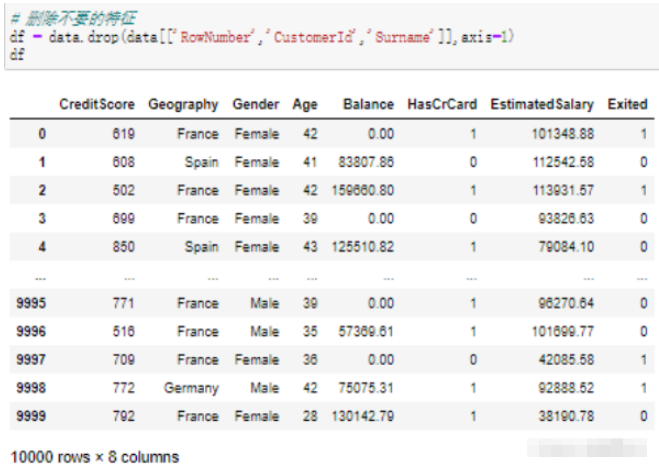This screenshot has height=469, width=659.
Task: Select the Exited column header
Action: pos(627,105)
